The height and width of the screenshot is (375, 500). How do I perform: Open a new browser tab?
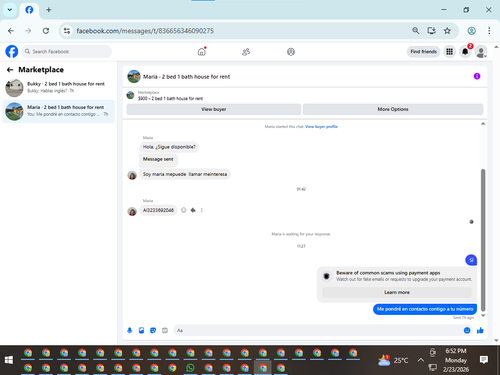(x=49, y=10)
